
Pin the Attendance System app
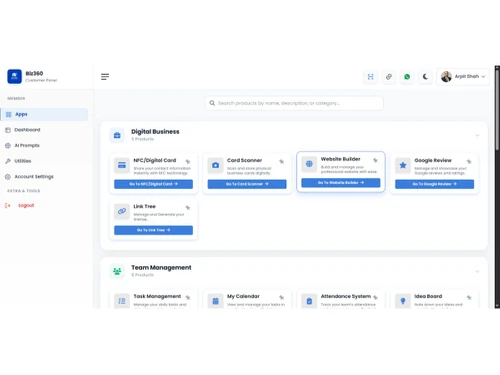[x=375, y=297]
